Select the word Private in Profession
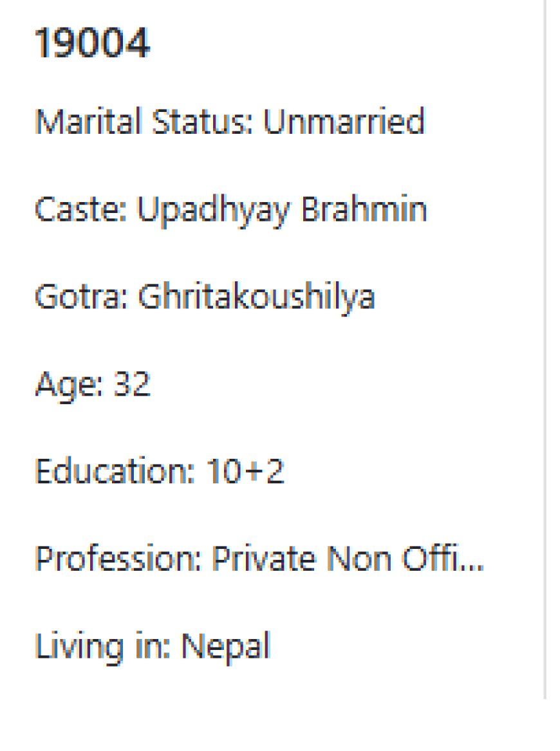Image resolution: width=560 pixels, height=751 pixels. [264, 558]
